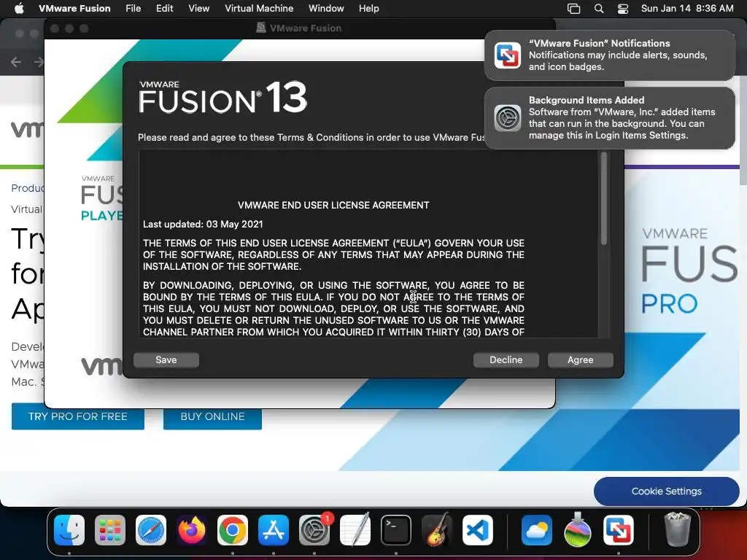Viewport: 747px width, 560px height.
Task: Click the browser page scrollbar behind the dialog
Action: [x=743, y=131]
